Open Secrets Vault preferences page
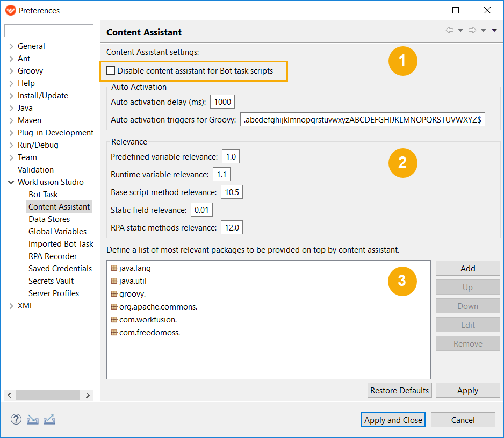Screen dimensions: 504x438 point(51,281)
